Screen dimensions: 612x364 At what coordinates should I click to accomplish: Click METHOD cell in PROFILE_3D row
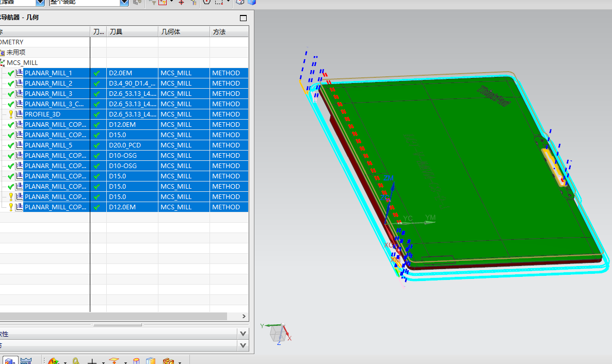tap(229, 114)
